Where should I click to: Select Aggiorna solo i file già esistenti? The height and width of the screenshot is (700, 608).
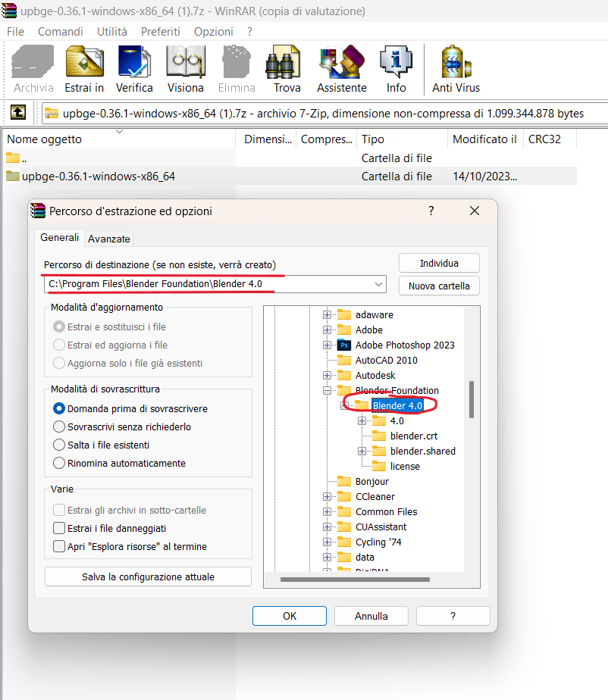(59, 363)
